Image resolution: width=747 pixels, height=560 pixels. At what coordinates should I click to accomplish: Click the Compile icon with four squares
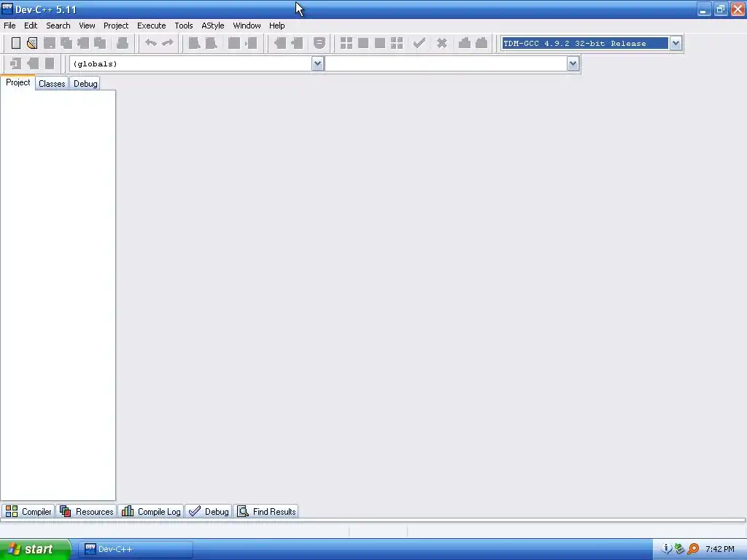[x=347, y=43]
